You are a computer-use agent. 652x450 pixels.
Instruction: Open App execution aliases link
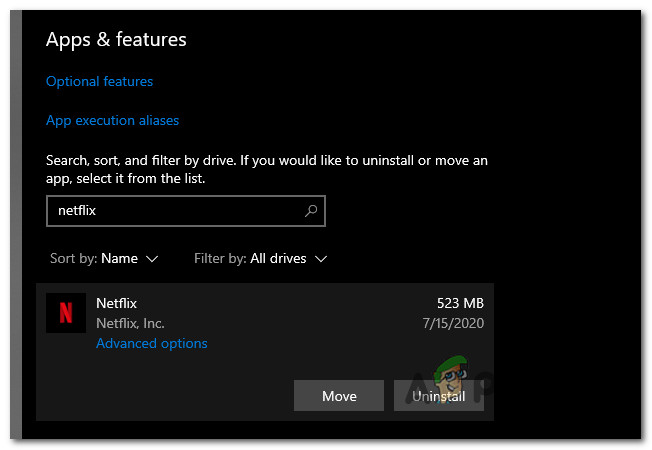112,120
